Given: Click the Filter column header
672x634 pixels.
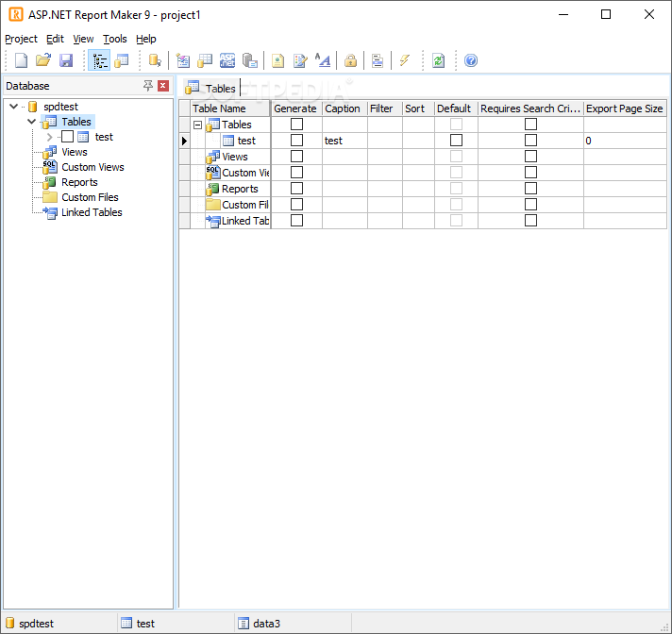Looking at the screenshot, I should point(385,108).
